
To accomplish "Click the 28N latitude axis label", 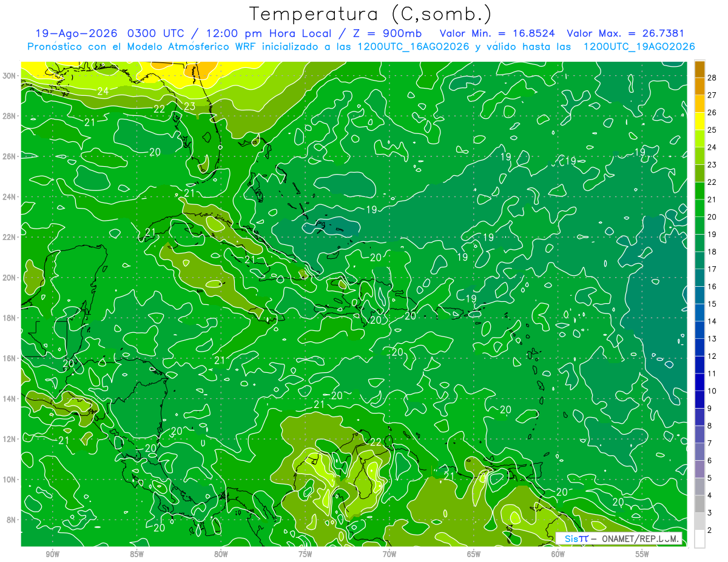I will (10, 116).
